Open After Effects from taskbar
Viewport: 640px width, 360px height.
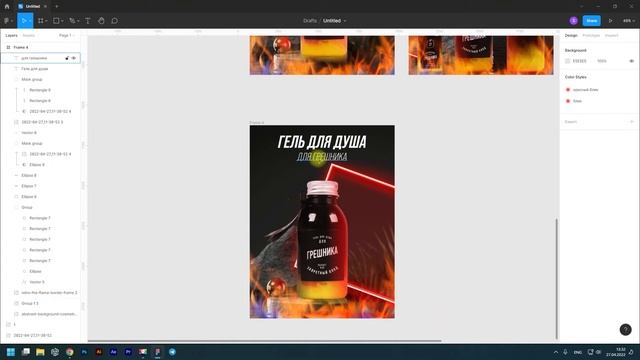click(x=113, y=352)
